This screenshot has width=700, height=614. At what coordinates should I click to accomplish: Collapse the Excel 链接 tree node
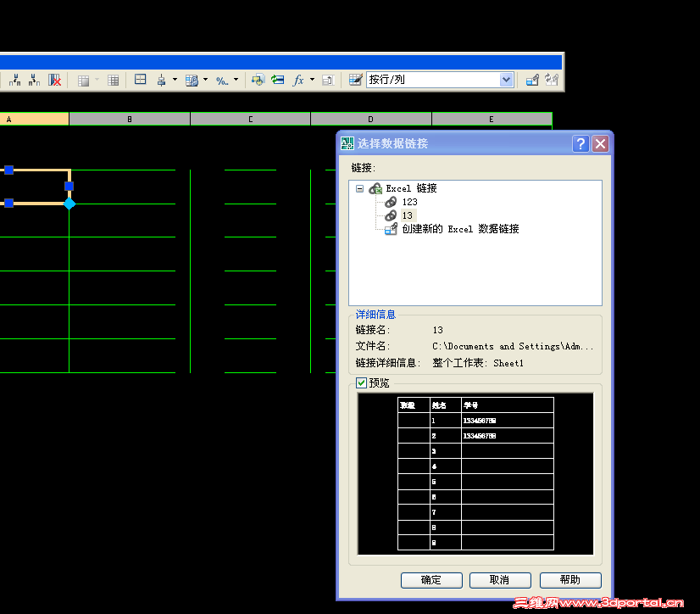click(x=360, y=188)
